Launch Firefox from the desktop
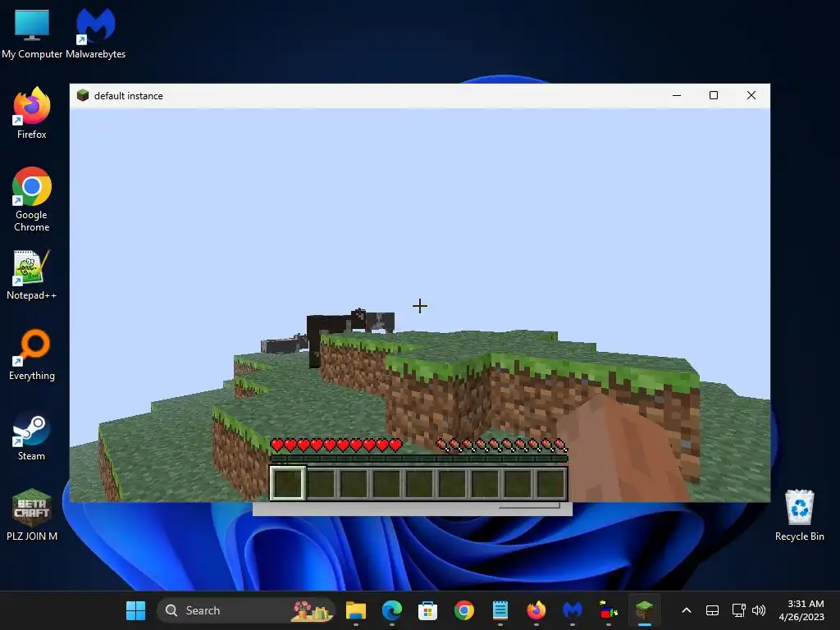The image size is (840, 630). point(32,113)
